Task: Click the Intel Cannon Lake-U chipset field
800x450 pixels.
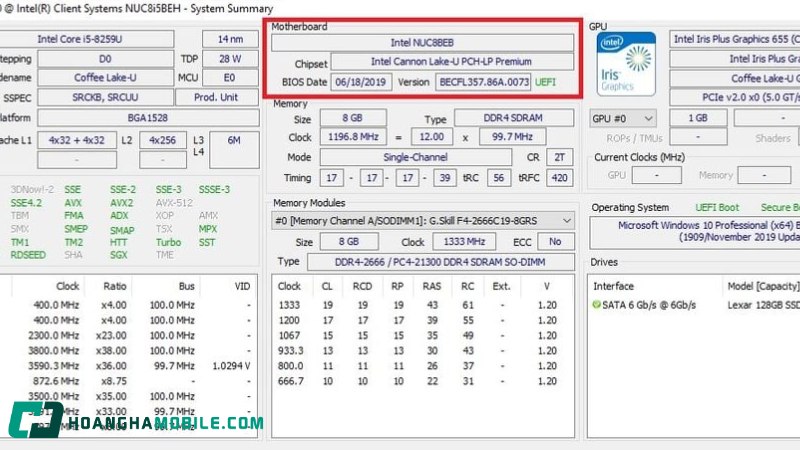Action: [x=452, y=63]
